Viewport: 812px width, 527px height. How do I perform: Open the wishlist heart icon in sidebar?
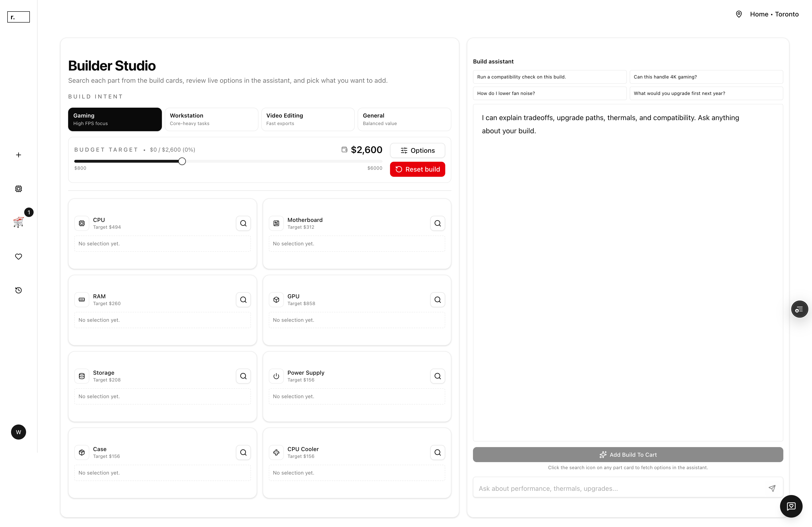pyautogui.click(x=18, y=257)
